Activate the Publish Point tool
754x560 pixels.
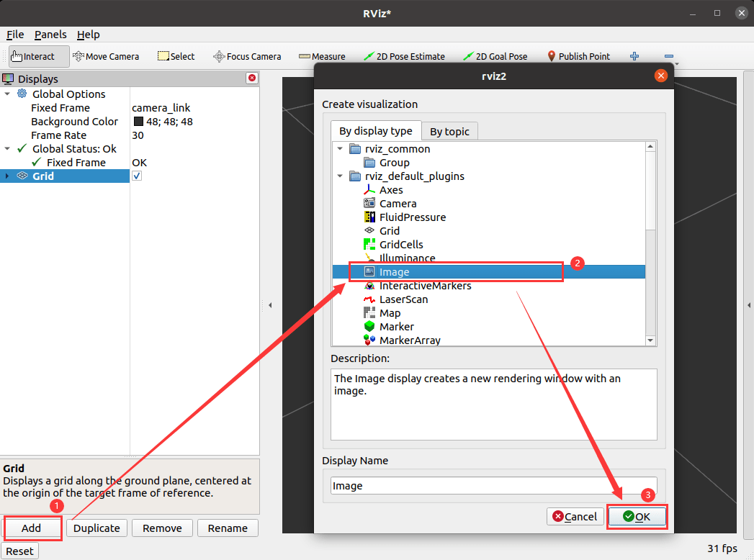coord(578,57)
